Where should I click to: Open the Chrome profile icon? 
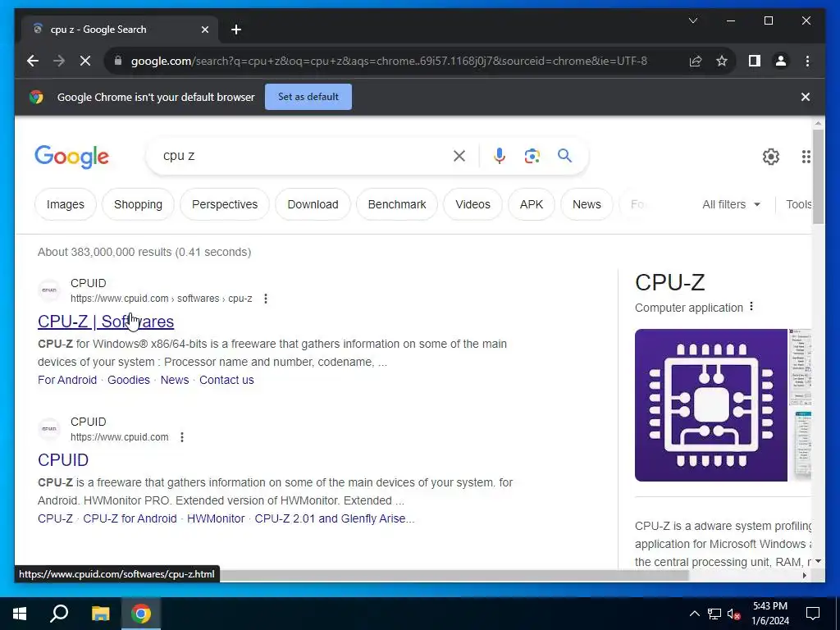(x=781, y=61)
